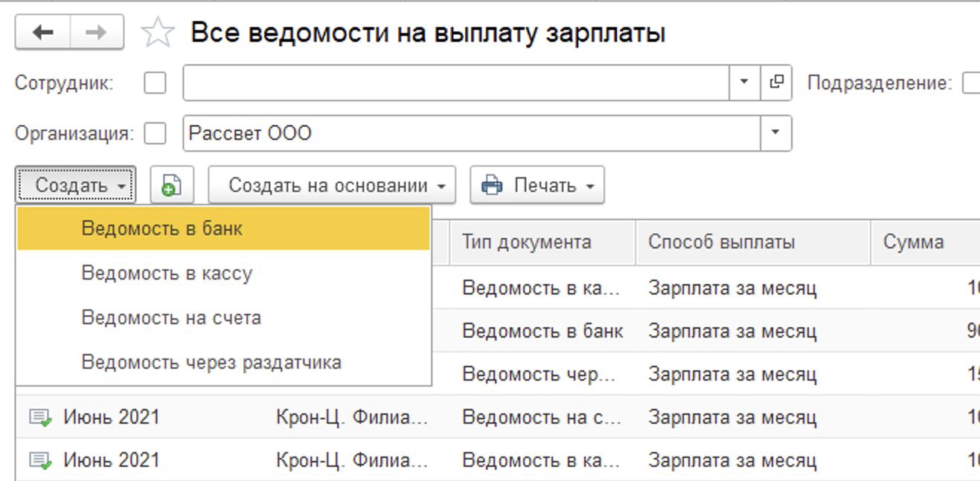The width and height of the screenshot is (980, 481).
Task: Click the copy document icon with green plus
Action: pos(172,185)
